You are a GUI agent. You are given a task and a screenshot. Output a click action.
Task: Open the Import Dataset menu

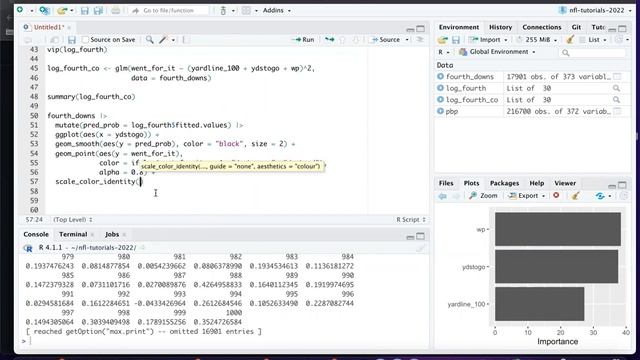point(488,40)
